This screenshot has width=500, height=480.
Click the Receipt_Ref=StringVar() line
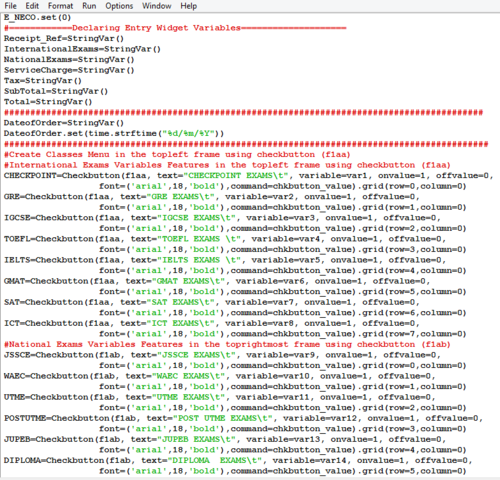[x=64, y=39]
